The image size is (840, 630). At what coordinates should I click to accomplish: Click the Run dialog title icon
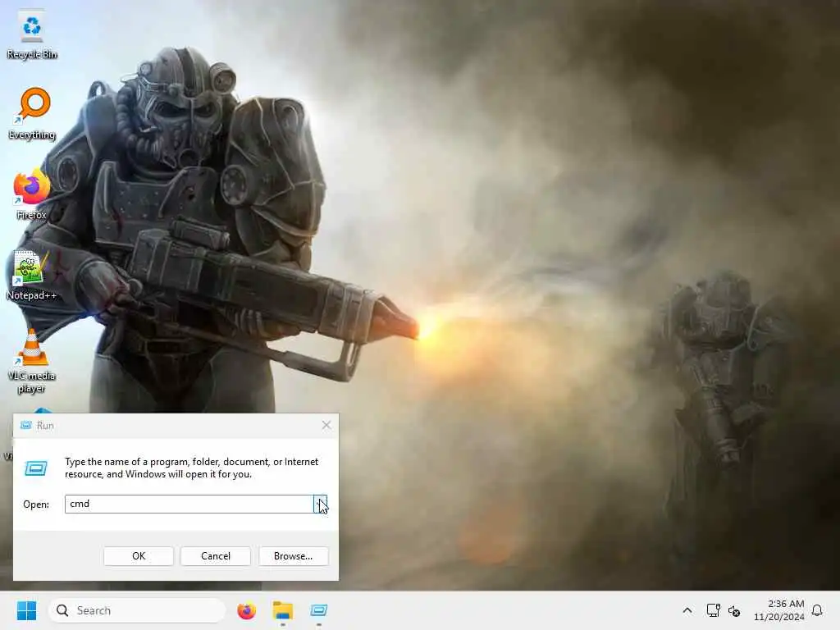[x=25, y=426]
